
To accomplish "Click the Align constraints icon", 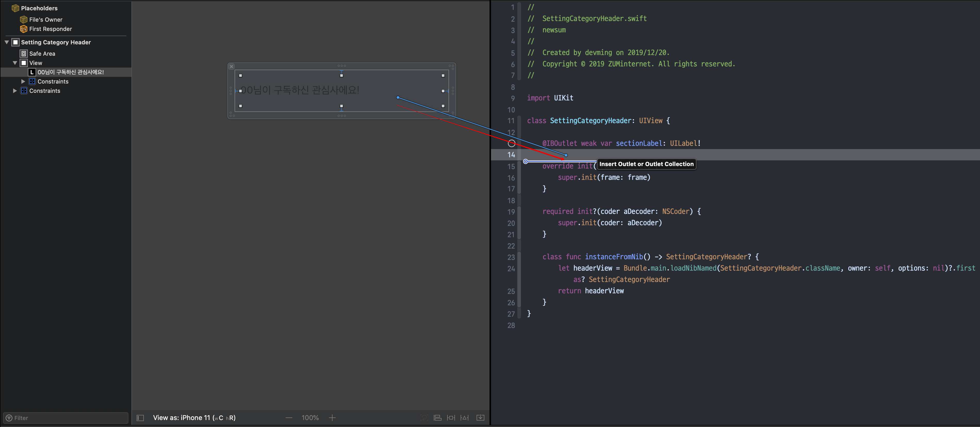I will (437, 418).
